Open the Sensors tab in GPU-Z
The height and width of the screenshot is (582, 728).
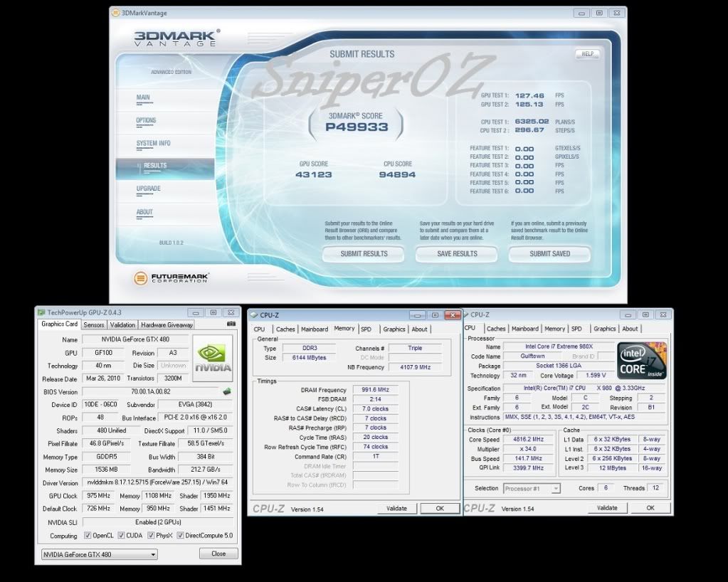tap(94, 324)
